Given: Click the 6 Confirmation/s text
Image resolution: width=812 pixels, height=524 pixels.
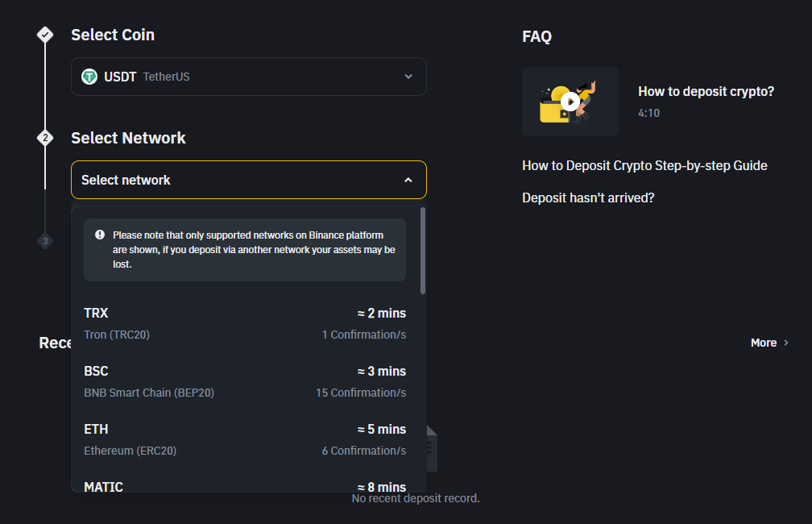Looking at the screenshot, I should click(364, 451).
